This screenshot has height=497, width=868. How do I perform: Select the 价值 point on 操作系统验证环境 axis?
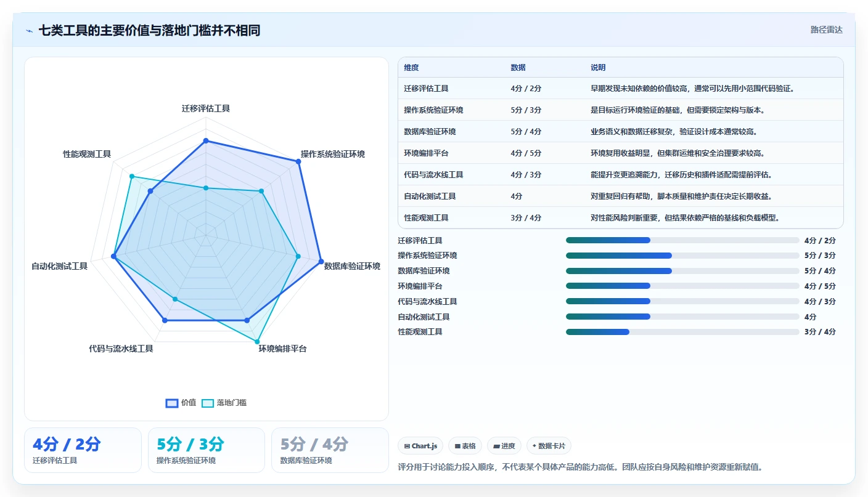coord(298,162)
